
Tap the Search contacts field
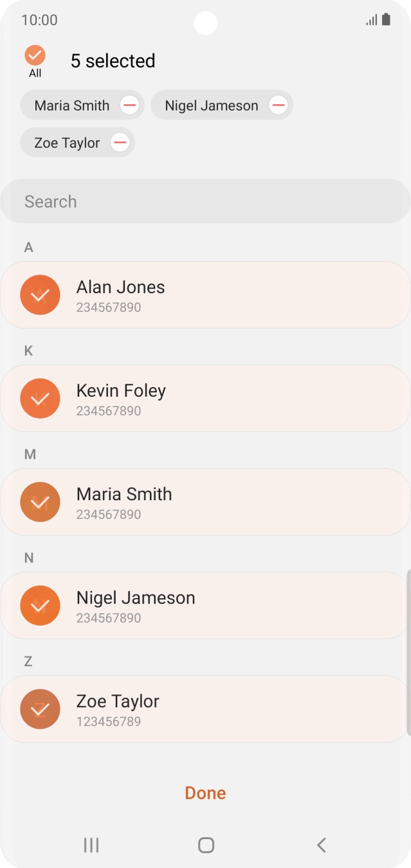click(206, 201)
